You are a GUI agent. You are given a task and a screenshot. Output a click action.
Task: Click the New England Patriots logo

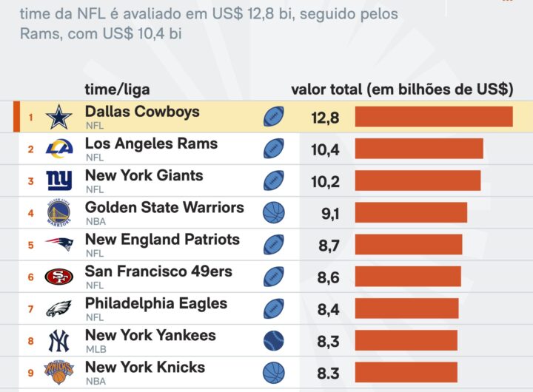[59, 245]
